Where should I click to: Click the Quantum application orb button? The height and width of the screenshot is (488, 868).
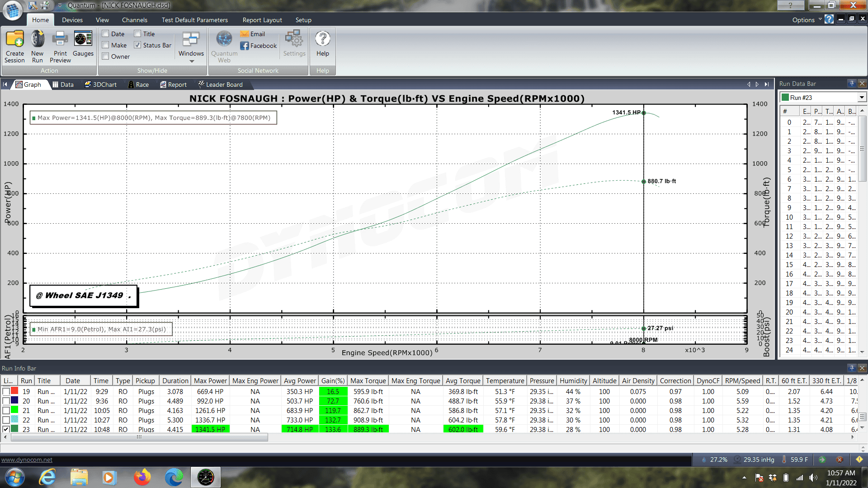(x=13, y=11)
